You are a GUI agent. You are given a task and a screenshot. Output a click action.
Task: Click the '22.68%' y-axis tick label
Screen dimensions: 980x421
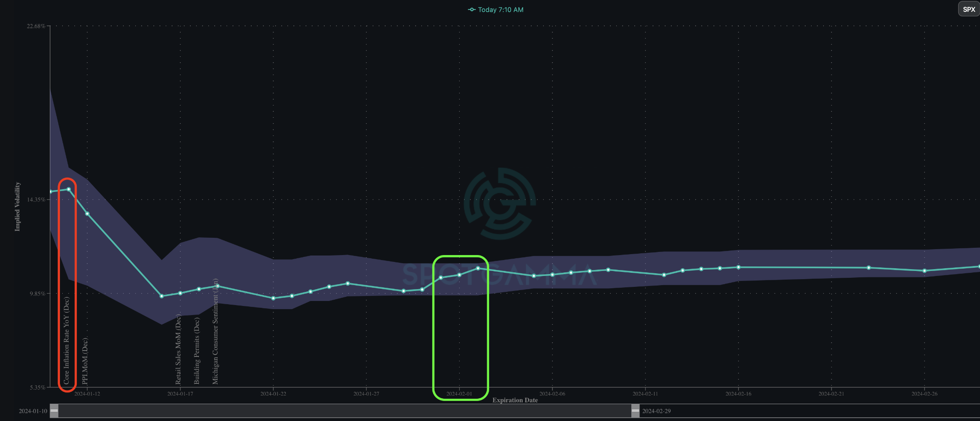click(x=36, y=26)
